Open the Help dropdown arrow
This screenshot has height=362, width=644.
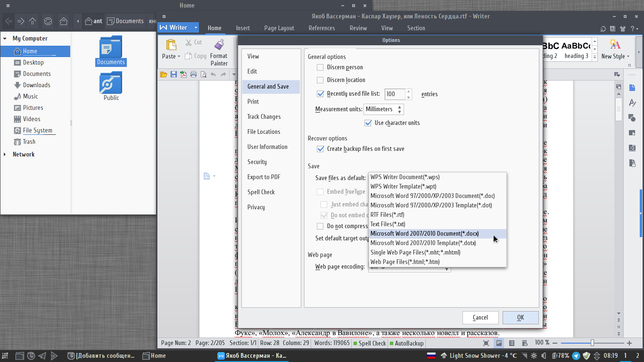638,28
